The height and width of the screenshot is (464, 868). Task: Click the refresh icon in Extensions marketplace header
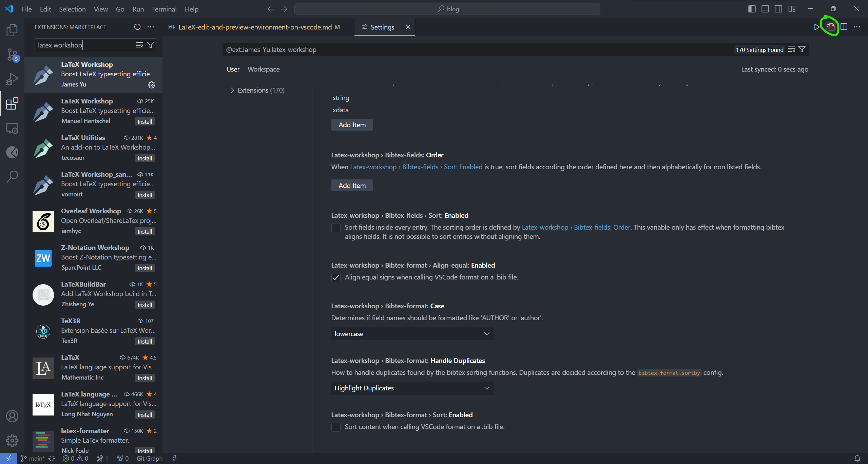[137, 26]
